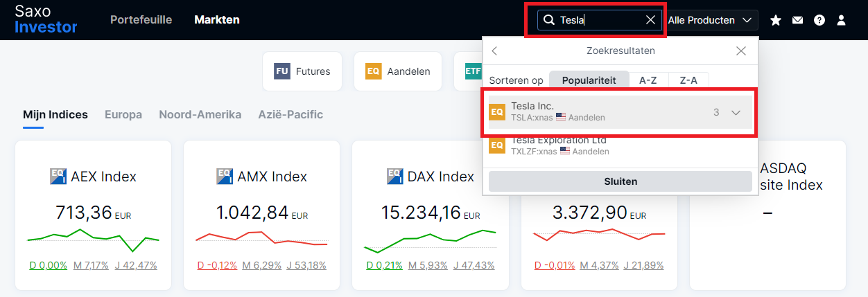Image resolution: width=868 pixels, height=297 pixels.
Task: Open the Markten tab
Action: (x=217, y=19)
